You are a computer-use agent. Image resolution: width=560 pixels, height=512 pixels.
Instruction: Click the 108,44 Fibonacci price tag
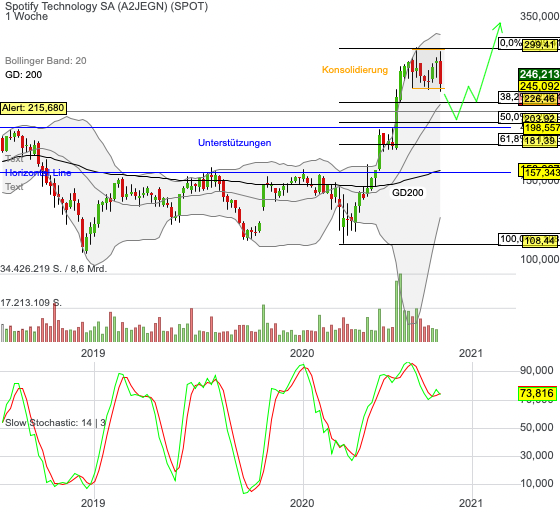[x=540, y=241]
